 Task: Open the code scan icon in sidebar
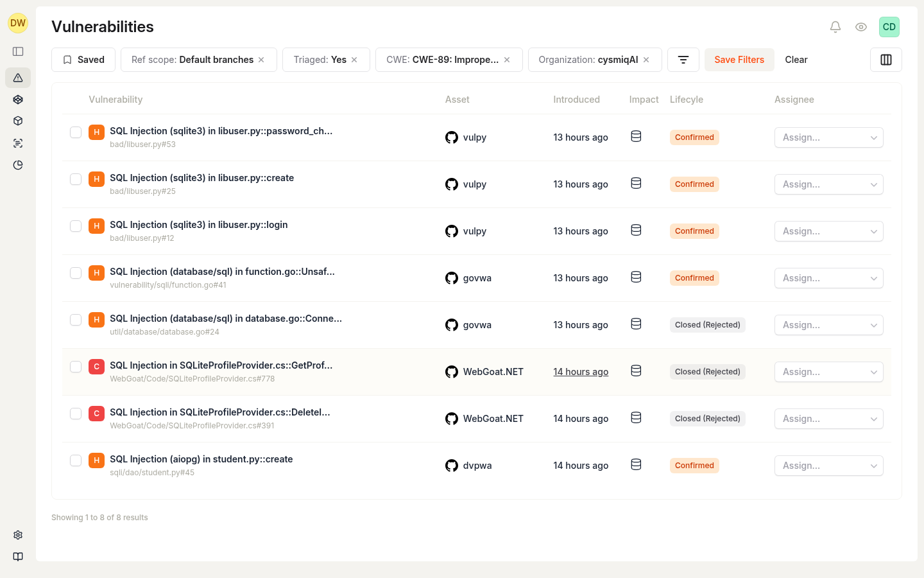(x=17, y=143)
